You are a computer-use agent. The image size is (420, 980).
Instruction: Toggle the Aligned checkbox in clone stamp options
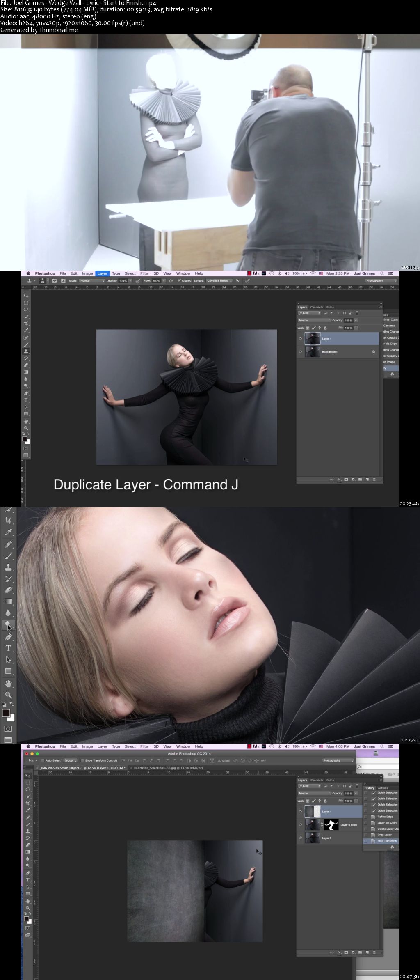click(179, 281)
